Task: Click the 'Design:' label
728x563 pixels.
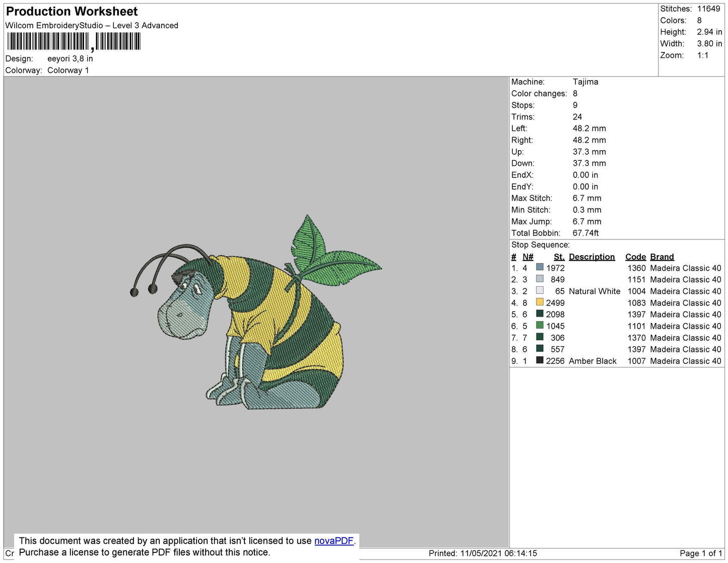Action: click(x=19, y=59)
